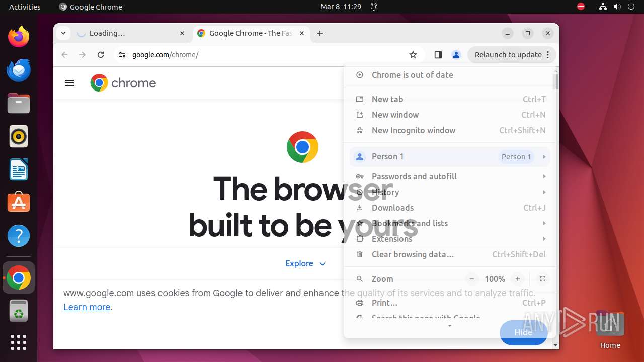Open Downloads from the menu
Screen dimensions: 644x362
[x=450, y=208]
